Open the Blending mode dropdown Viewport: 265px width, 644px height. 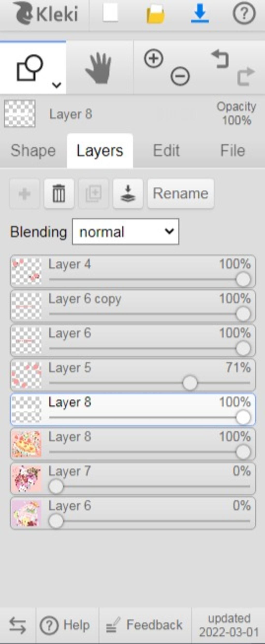tap(126, 232)
